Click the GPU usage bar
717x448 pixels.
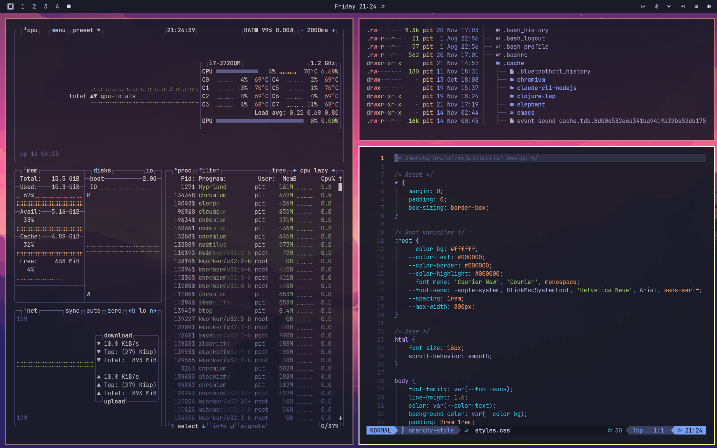click(x=260, y=121)
